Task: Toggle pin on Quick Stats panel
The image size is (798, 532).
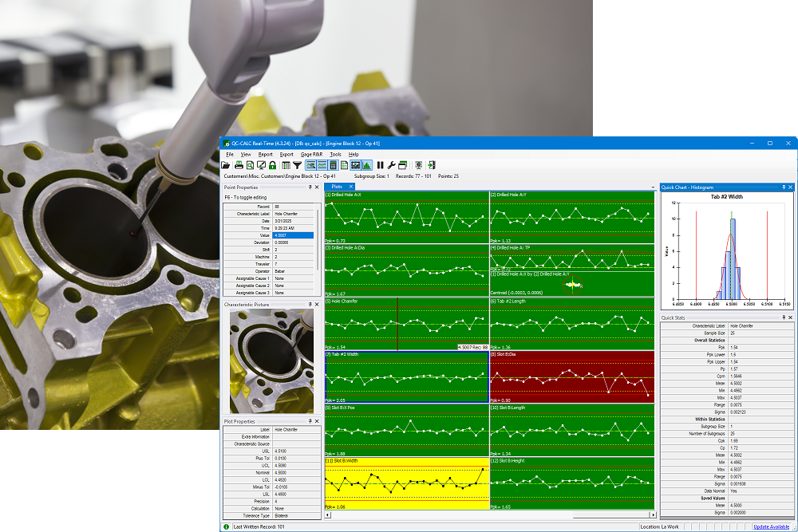Action: pos(784,318)
